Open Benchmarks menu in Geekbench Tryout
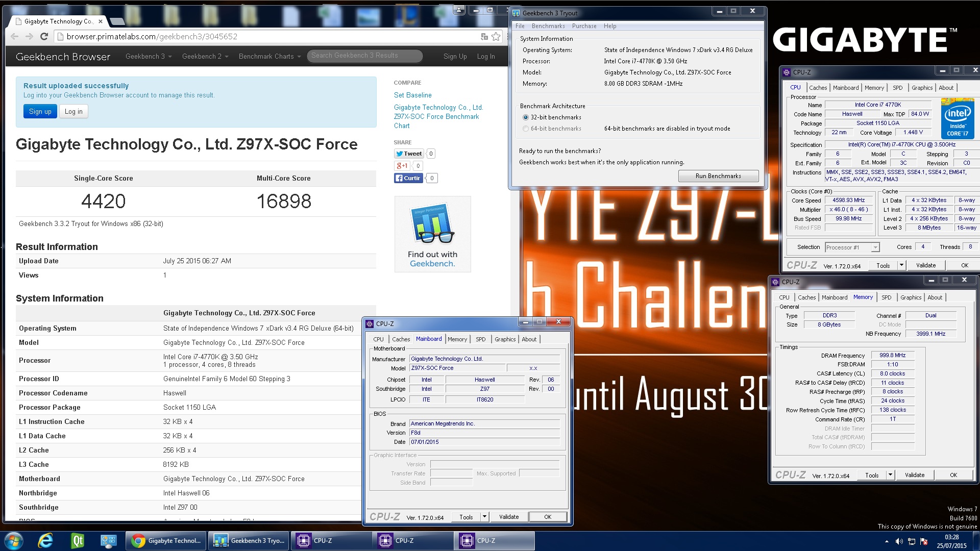 pyautogui.click(x=548, y=26)
